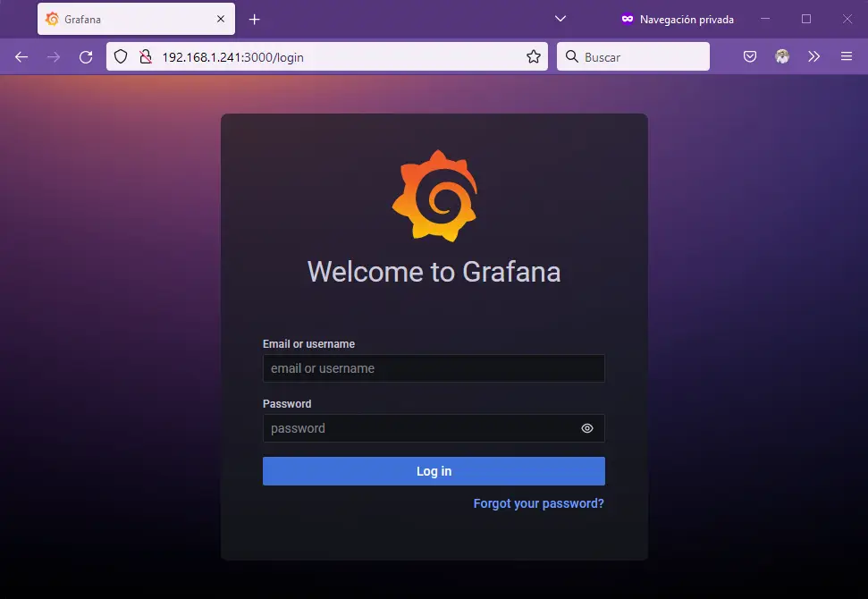Viewport: 868px width, 599px height.
Task: View the insecure connection padlock info
Action: [x=146, y=56]
